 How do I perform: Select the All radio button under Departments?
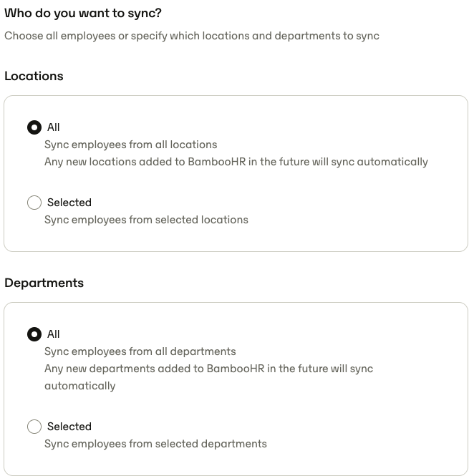[34, 334]
